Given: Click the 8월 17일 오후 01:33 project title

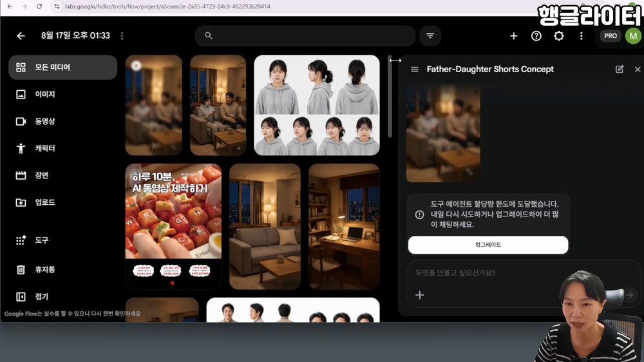Looking at the screenshot, I should pos(75,35).
